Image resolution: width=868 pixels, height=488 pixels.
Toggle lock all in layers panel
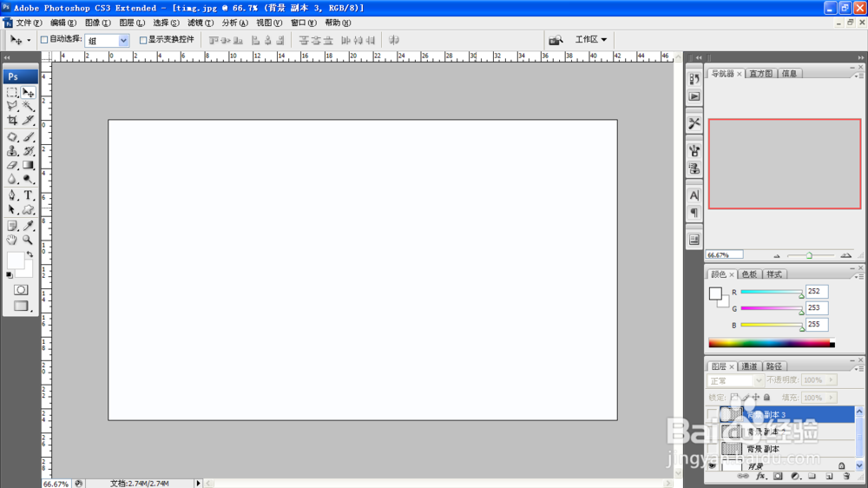(x=766, y=397)
